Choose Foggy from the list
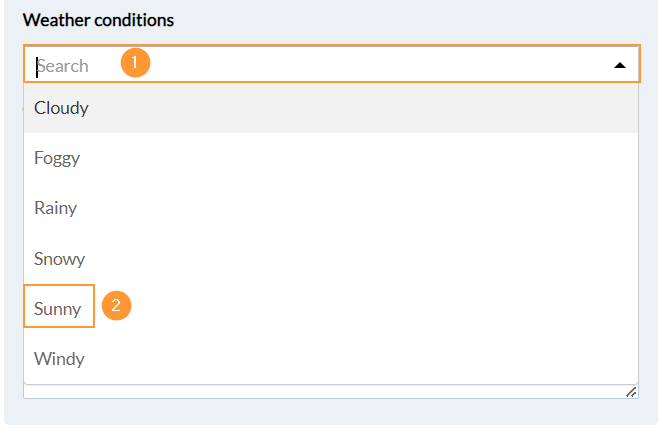Screen dimensions: 666x432 coord(57,158)
